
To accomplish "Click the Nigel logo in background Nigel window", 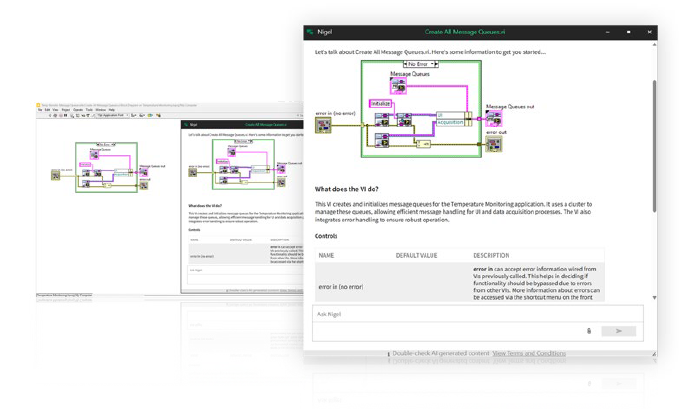I will 186,125.
